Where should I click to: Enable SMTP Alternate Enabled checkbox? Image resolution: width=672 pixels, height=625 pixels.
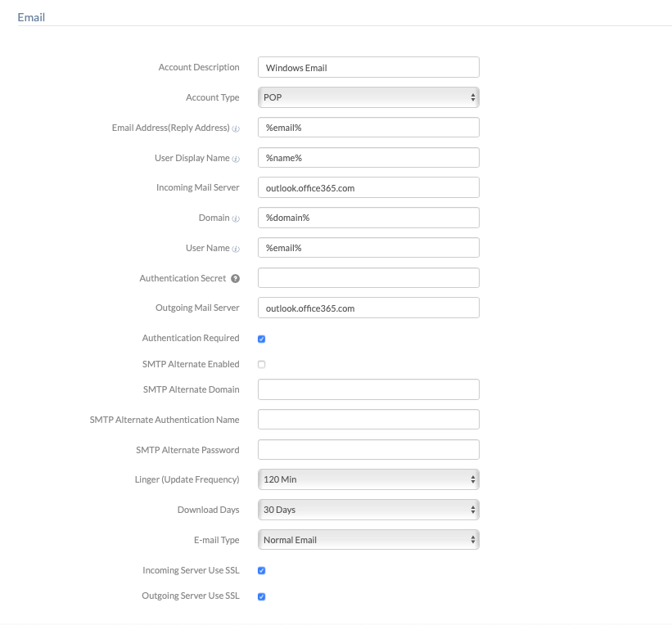tap(261, 364)
